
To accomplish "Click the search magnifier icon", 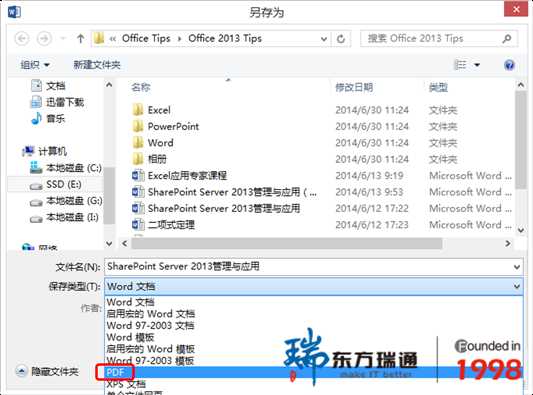I will [x=506, y=39].
